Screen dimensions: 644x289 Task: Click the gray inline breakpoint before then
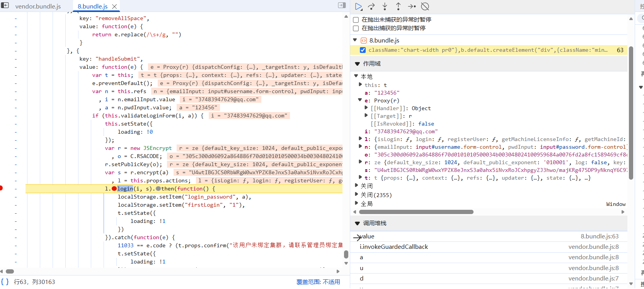click(158, 189)
